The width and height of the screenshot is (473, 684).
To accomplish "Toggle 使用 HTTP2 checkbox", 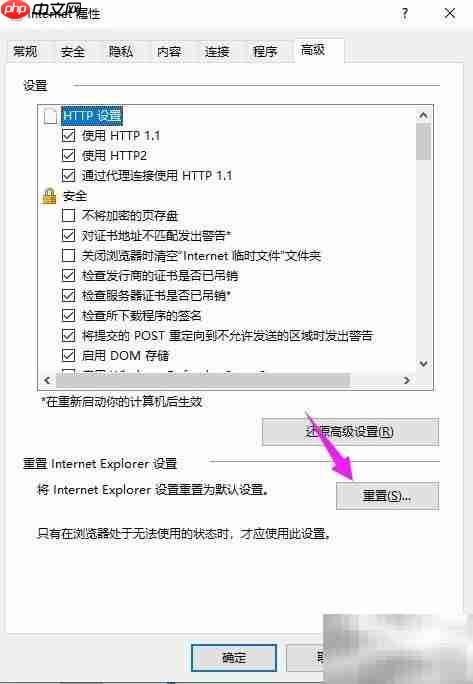I will click(x=69, y=155).
